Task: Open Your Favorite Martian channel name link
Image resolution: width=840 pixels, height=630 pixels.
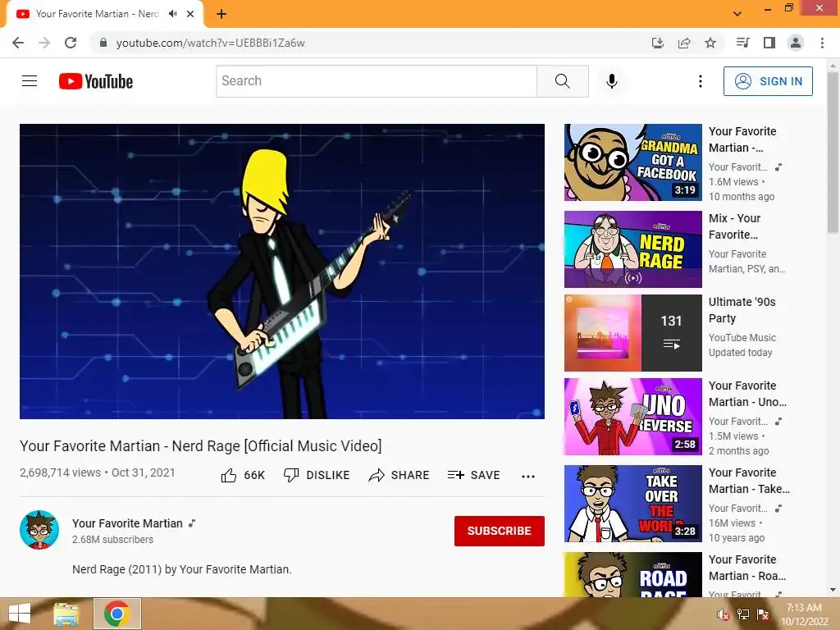Action: 127,523
